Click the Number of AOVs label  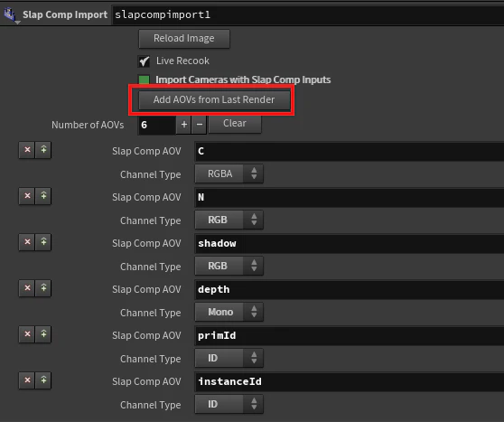click(88, 125)
